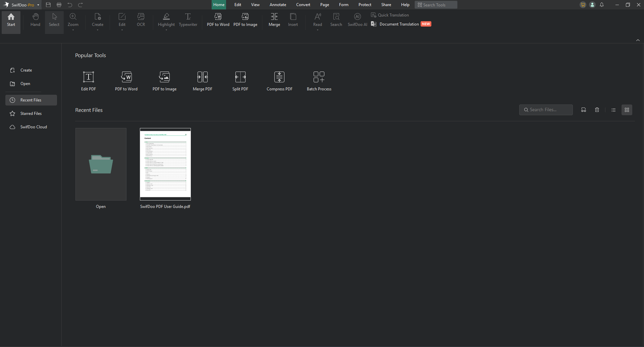Click the Redo arrow
Screen dimensions: 644x347
click(x=80, y=5)
